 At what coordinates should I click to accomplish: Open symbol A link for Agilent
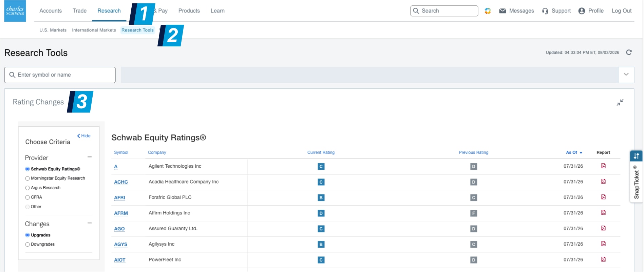[116, 166]
